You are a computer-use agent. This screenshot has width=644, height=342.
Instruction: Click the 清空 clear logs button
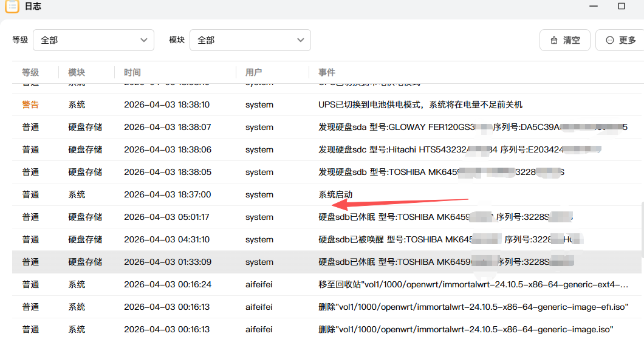click(565, 40)
